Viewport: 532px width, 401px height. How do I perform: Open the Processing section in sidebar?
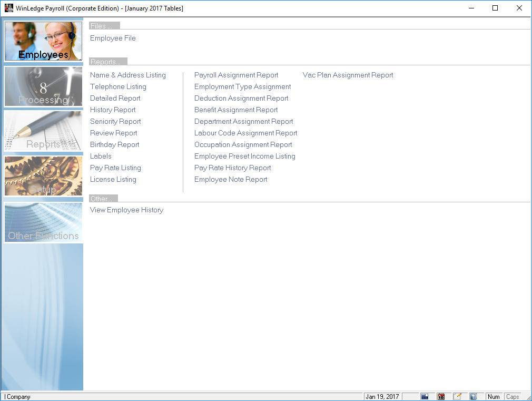(x=43, y=86)
